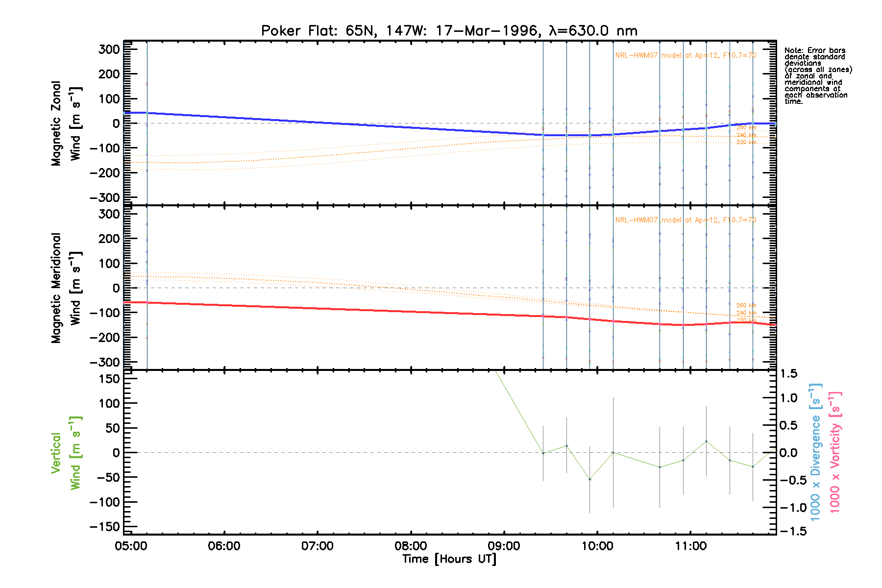Click the 1.5 tick on right axis
This screenshot has width=882, height=588.
[788, 374]
